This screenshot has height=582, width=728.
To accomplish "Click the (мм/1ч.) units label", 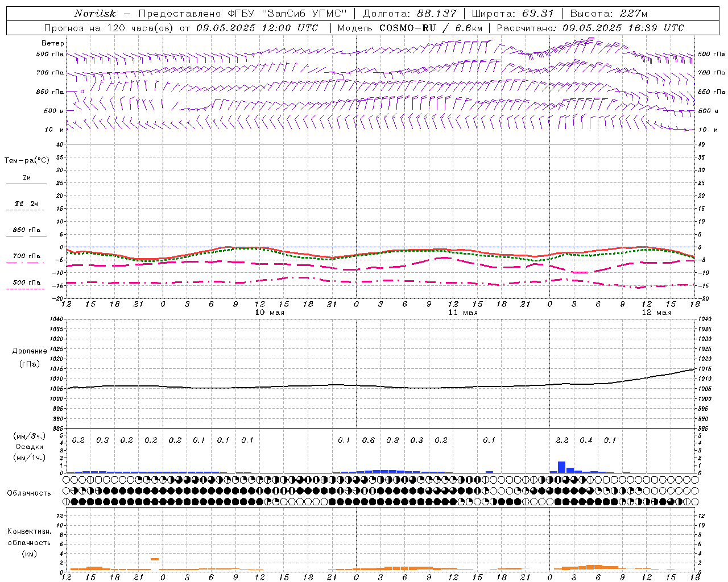I will click(x=29, y=458).
